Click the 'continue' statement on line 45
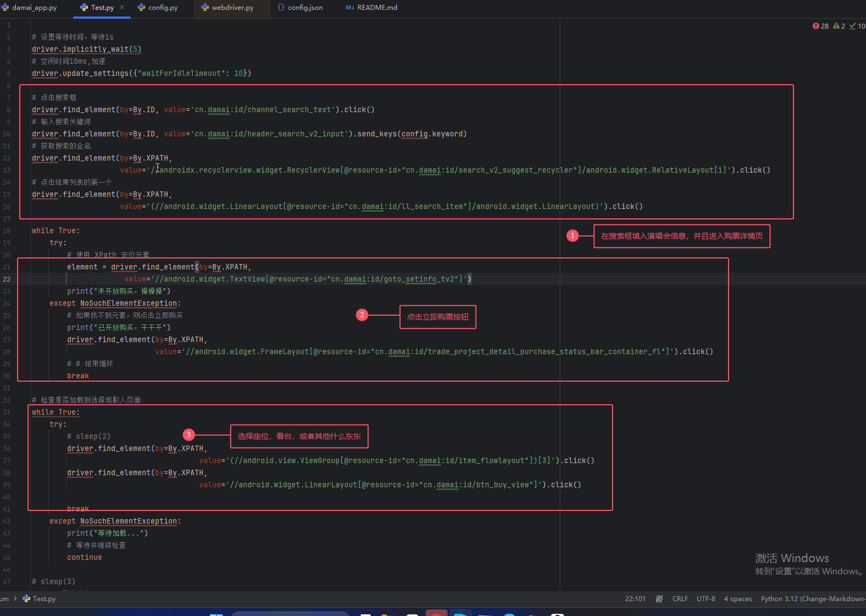866x616 pixels. pyautogui.click(x=85, y=557)
